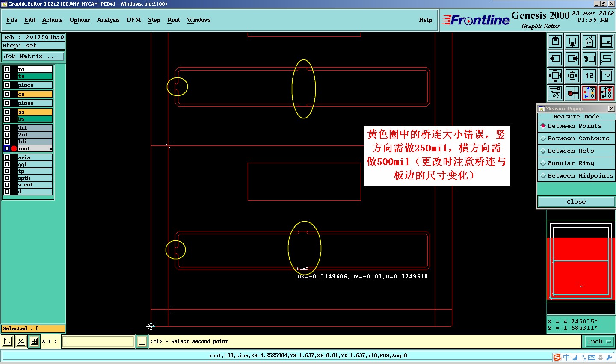Open the Options menu
Image resolution: width=616 pixels, height=364 pixels.
coord(80,20)
